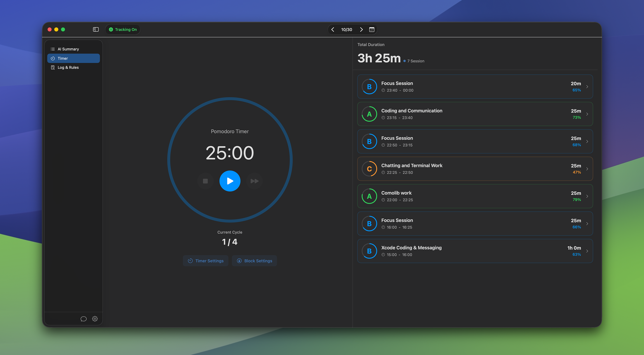Open Block Settings
This screenshot has height=355, width=644.
click(x=254, y=261)
